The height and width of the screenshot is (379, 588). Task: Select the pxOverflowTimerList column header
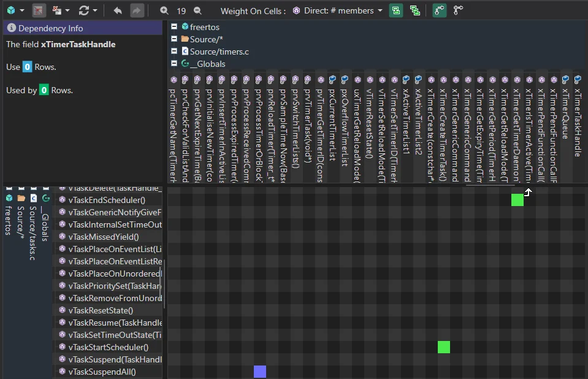coord(345,127)
